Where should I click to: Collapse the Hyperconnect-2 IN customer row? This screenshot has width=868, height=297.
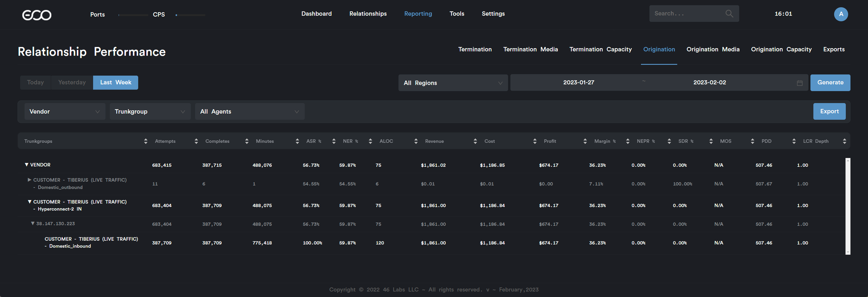click(29, 202)
